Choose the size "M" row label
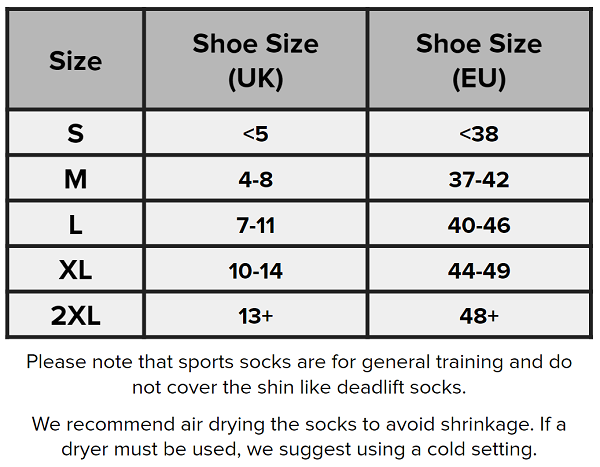 tap(76, 179)
